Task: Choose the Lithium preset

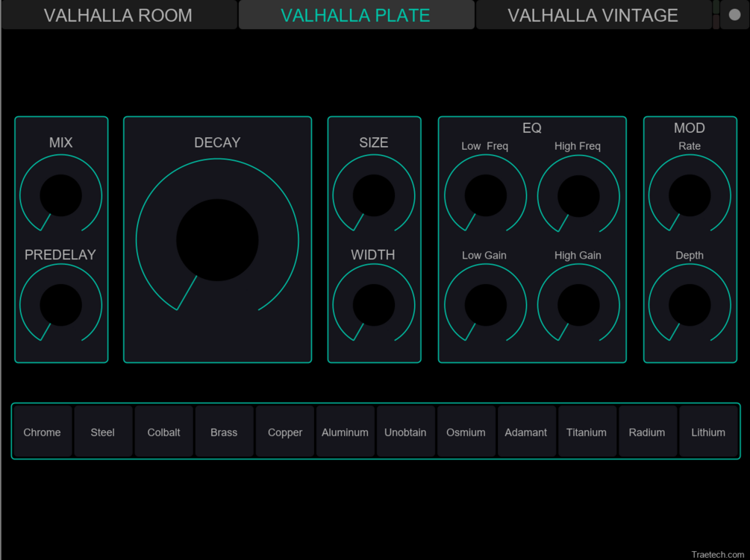Action: (708, 432)
